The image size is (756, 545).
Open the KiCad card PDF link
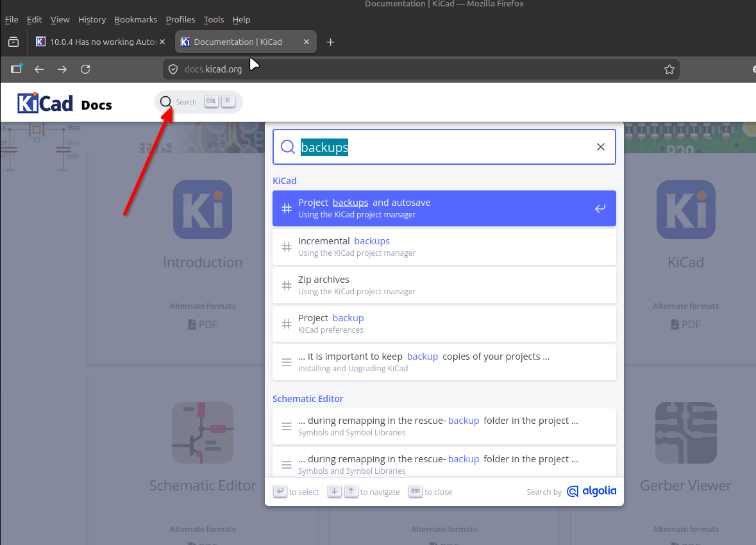point(685,324)
